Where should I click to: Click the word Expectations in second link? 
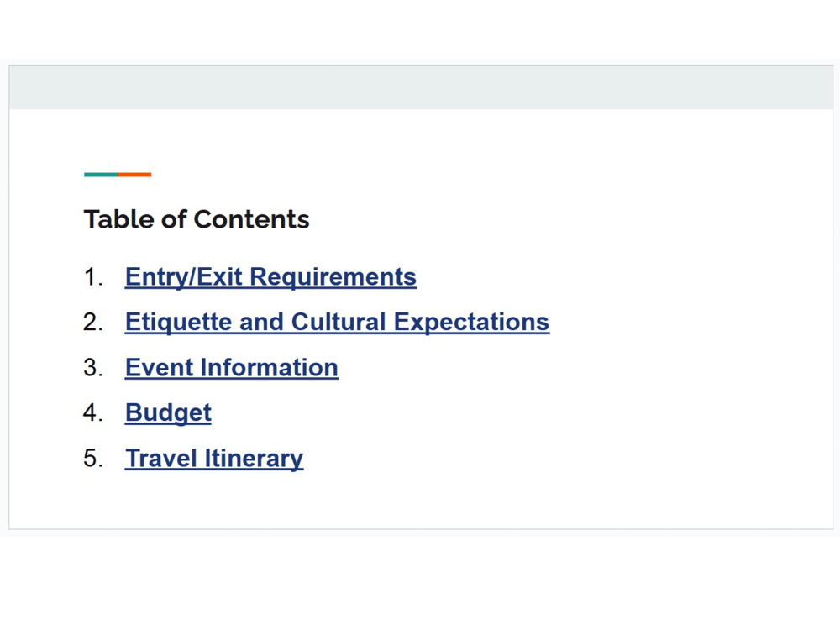tap(471, 323)
